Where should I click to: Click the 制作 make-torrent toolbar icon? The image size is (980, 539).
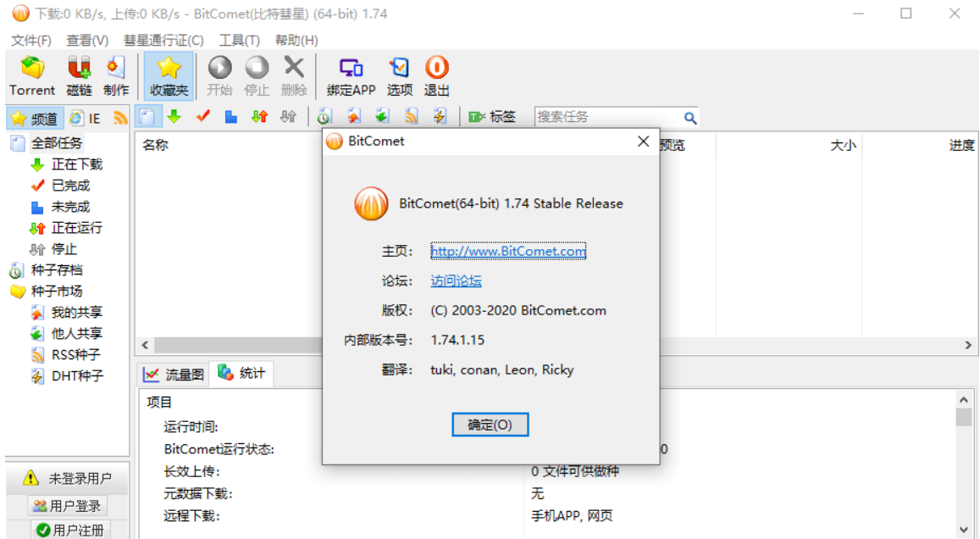(116, 75)
